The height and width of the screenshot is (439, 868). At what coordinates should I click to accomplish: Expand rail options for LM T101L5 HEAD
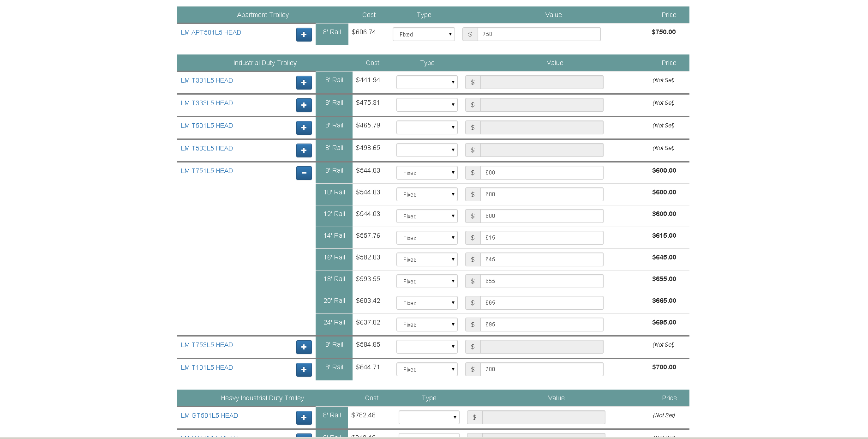(x=304, y=370)
